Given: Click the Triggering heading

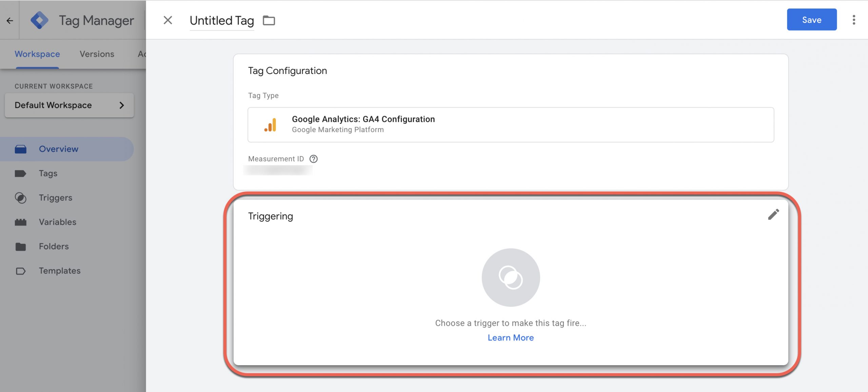Looking at the screenshot, I should point(271,216).
